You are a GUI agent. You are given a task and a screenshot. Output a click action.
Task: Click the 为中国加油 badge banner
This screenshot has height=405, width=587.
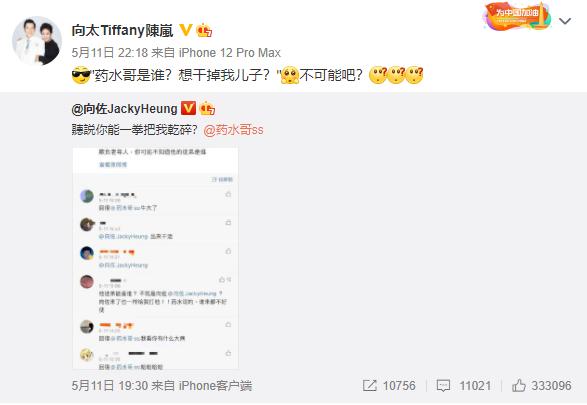(518, 16)
